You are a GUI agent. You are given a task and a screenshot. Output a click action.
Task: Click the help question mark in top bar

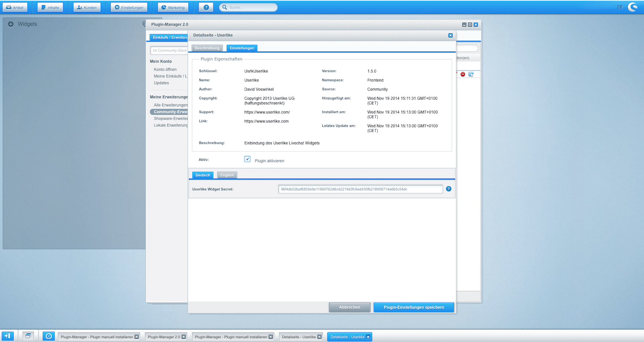point(206,7)
